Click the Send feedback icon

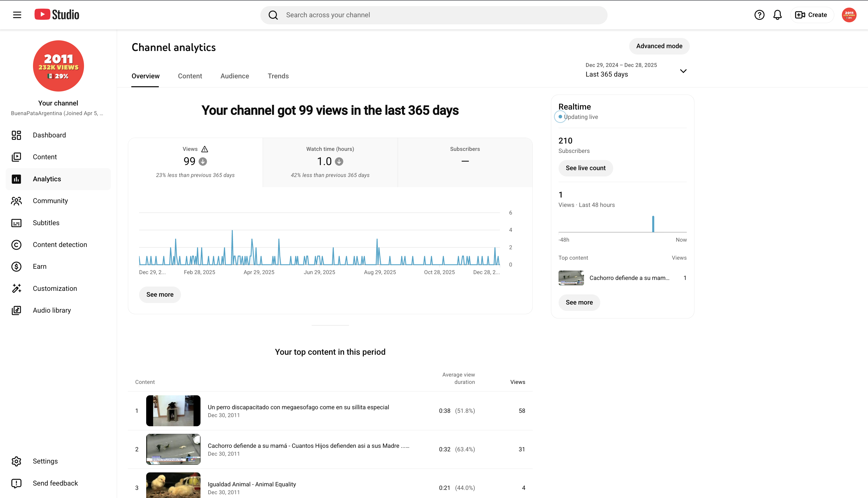pos(16,483)
